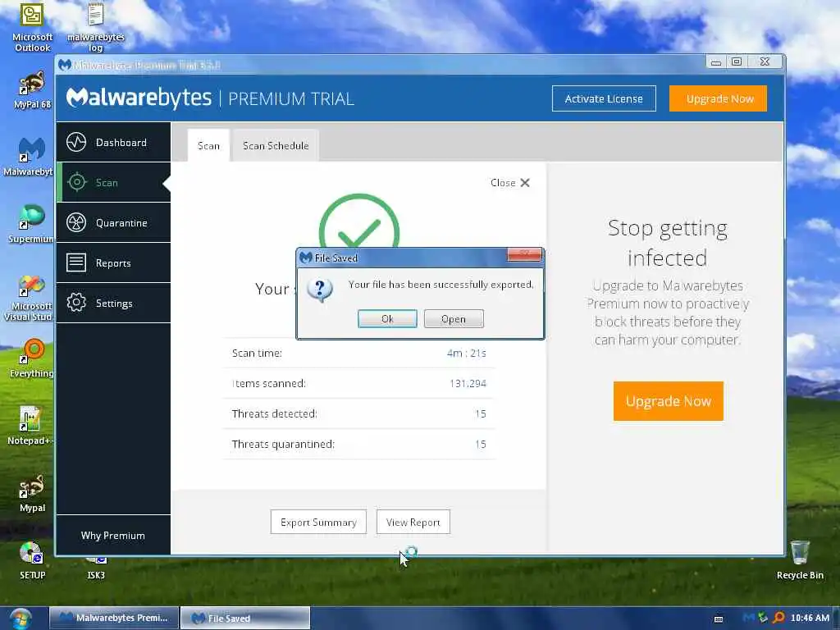This screenshot has width=840, height=630.
Task: Open the Mypal desktop shortcut
Action: (32, 493)
